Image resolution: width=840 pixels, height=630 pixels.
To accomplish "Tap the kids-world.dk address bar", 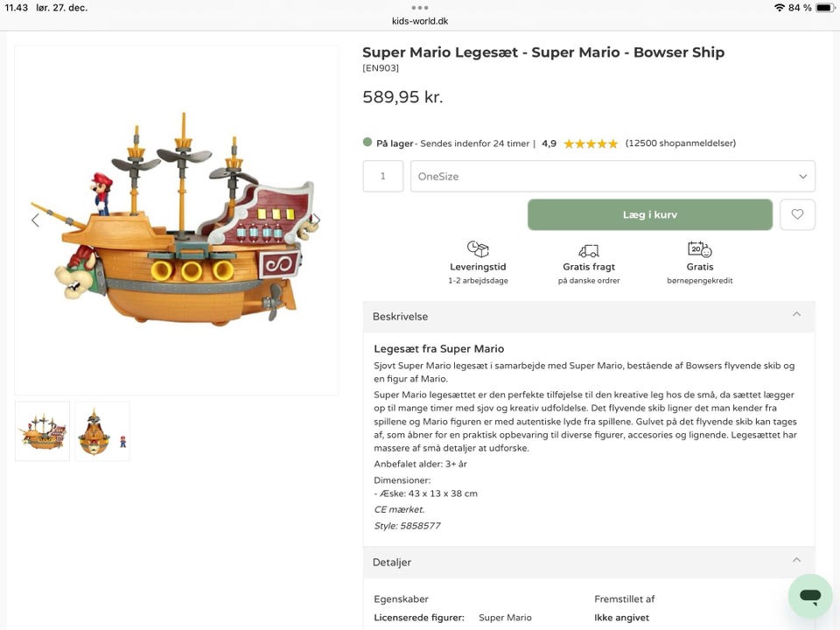I will (x=420, y=21).
